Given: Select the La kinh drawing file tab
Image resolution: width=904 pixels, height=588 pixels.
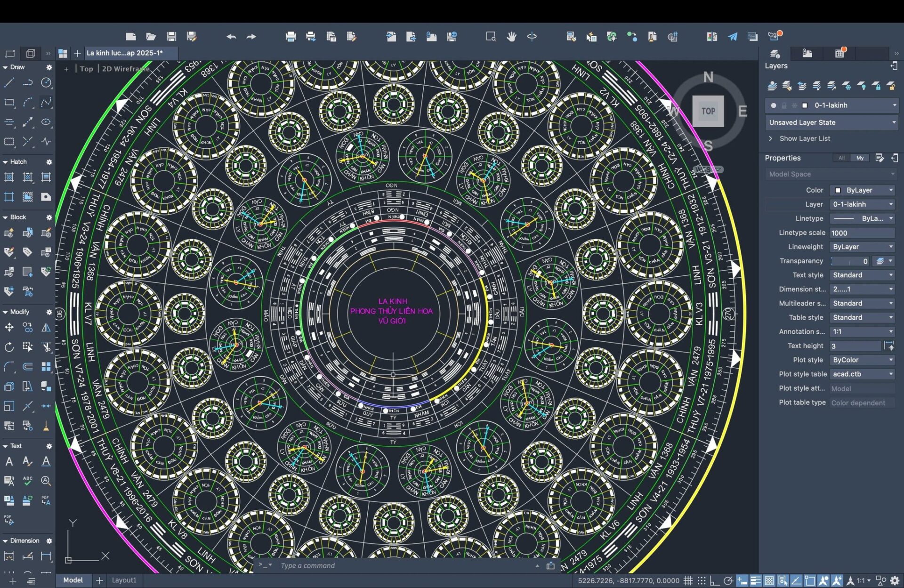Looking at the screenshot, I should pos(125,53).
